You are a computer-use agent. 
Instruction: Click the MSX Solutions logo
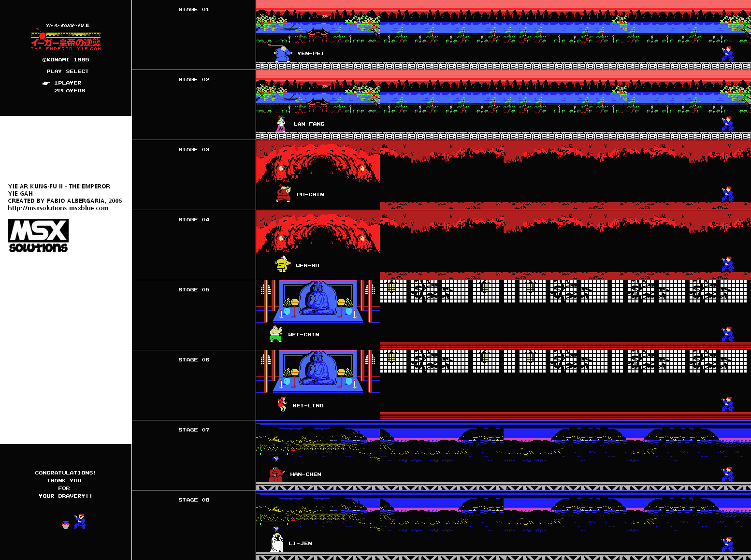click(38, 236)
